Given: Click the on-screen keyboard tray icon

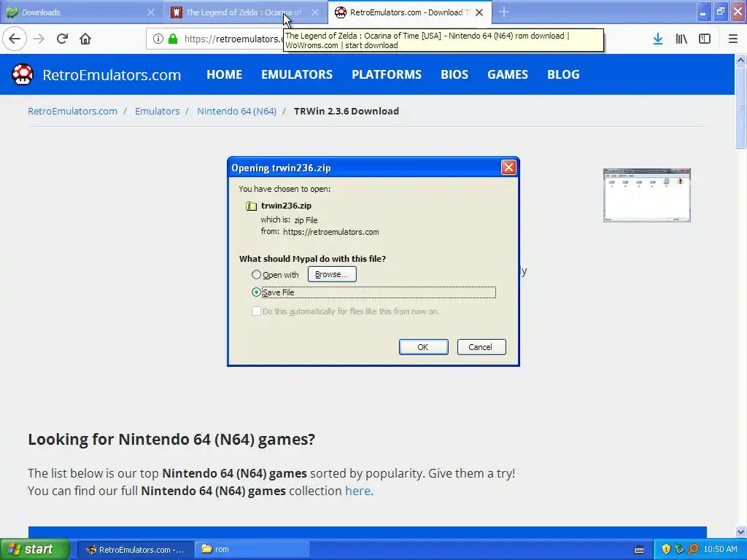Looking at the screenshot, I should (639, 550).
